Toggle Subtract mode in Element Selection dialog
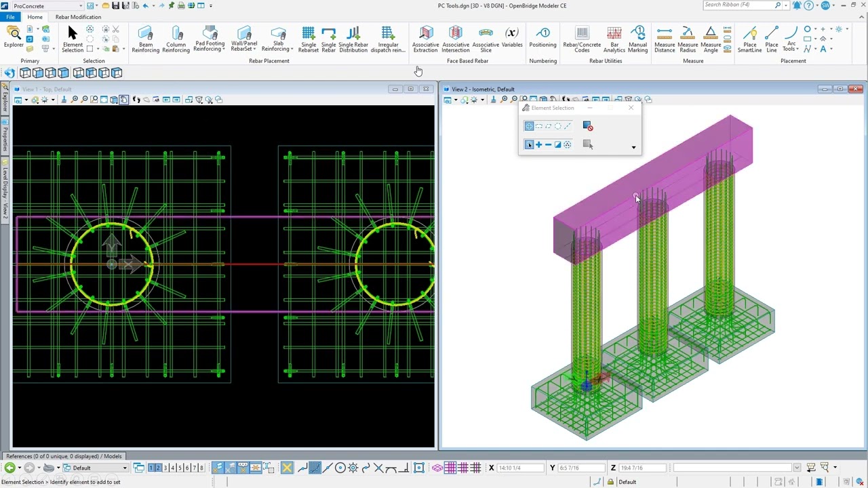Image resolution: width=868 pixels, height=488 pixels. [548, 144]
